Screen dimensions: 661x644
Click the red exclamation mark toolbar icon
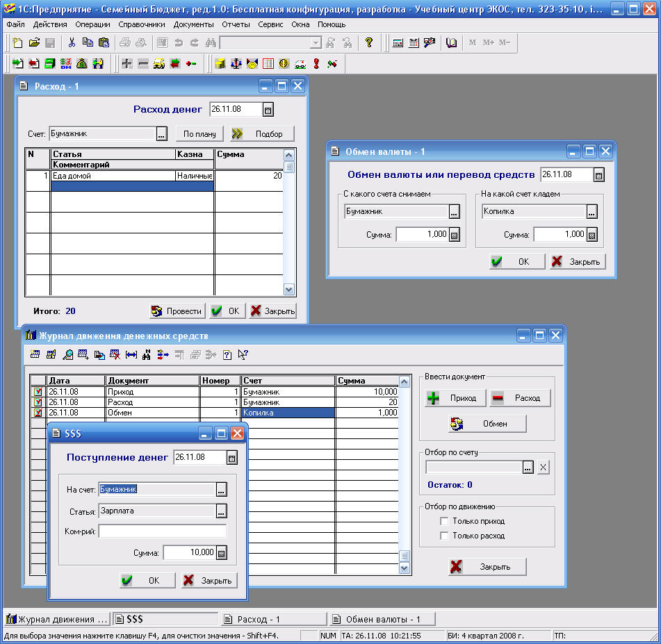316,64
